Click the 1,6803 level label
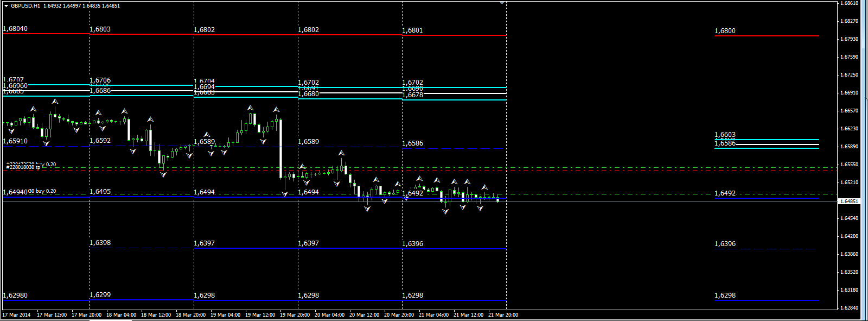Screen dimensions: 868x321 tap(100, 29)
